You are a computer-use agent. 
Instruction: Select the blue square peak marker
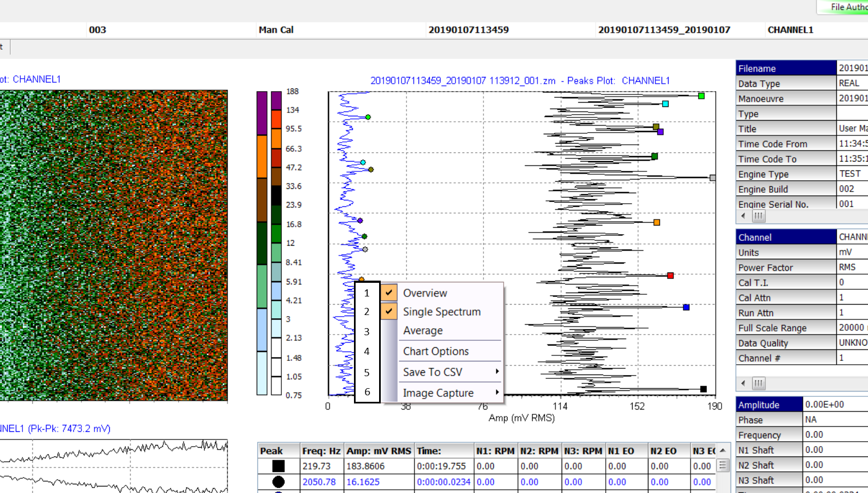[x=686, y=307]
